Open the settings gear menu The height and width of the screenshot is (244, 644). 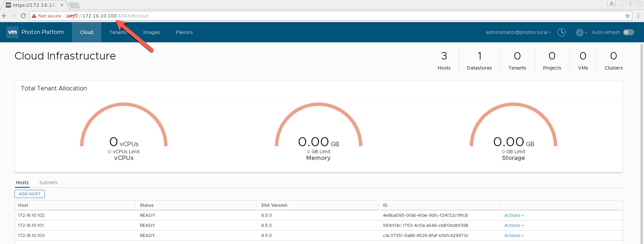tap(581, 33)
